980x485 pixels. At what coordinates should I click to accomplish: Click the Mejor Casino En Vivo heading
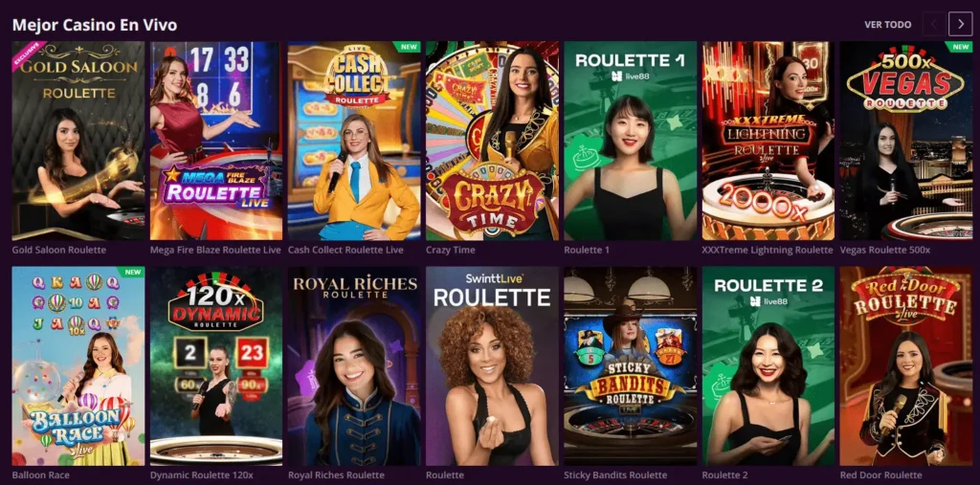[x=95, y=25]
